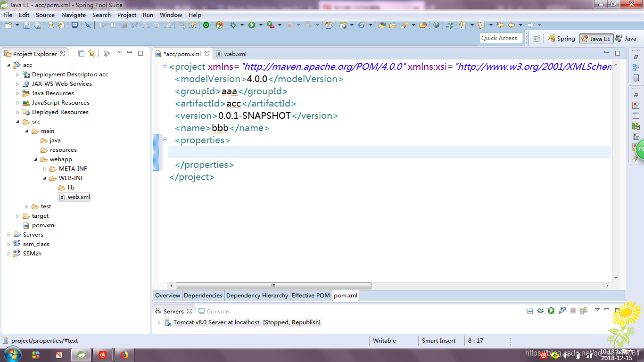Open the Navigate menu
The image size is (644, 362).
click(x=74, y=15)
